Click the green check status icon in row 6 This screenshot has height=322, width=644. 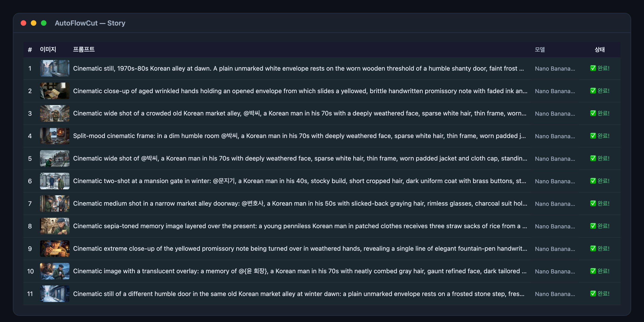click(x=593, y=181)
